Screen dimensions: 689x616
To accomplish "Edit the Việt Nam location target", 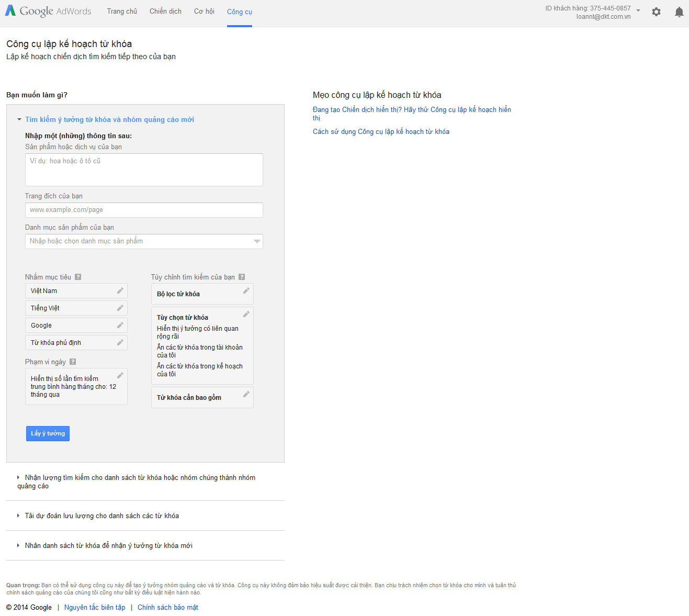I will 120,291.
